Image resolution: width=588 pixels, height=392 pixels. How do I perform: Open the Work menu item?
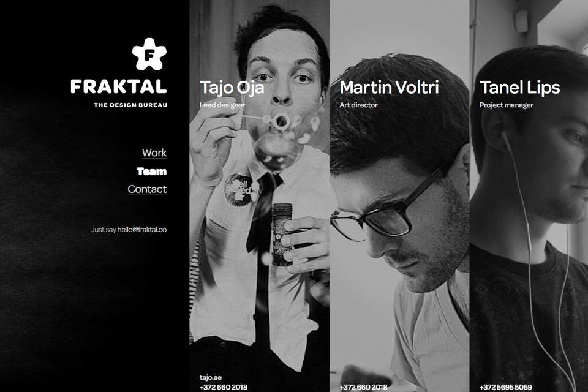(x=154, y=153)
